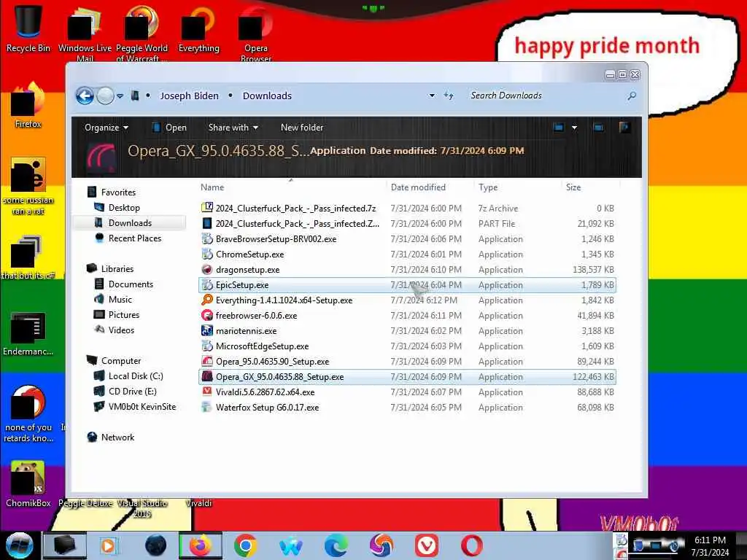Click Downloads in the address path
747x560 pixels.
click(x=267, y=96)
